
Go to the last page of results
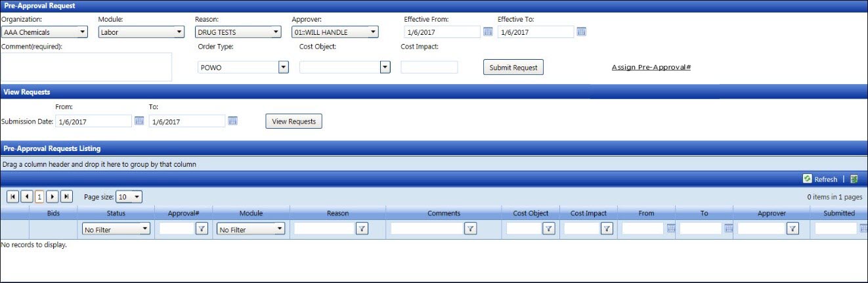coord(66,197)
